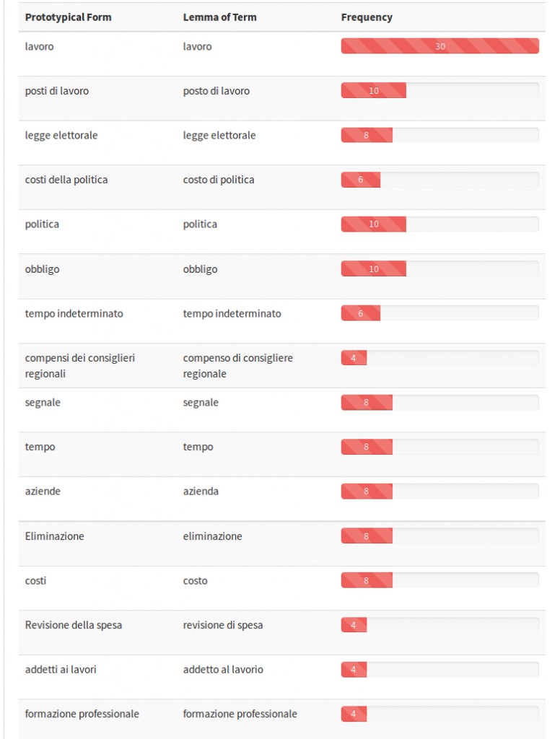This screenshot has width=560, height=739.
Task: Click the costi row frequency bar
Action: pos(439,580)
